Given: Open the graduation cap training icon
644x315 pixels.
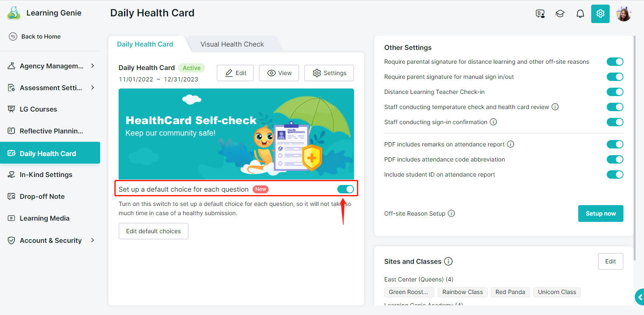Looking at the screenshot, I should [x=560, y=14].
